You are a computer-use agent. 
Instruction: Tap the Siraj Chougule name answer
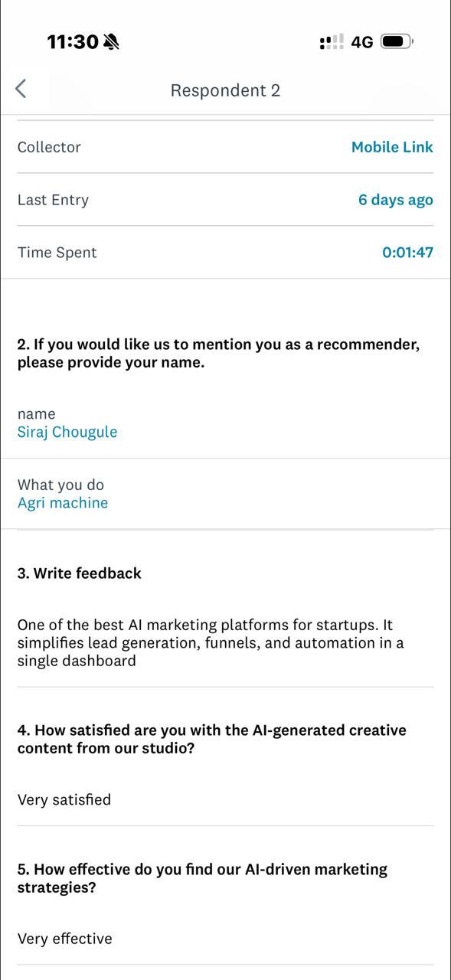(67, 432)
